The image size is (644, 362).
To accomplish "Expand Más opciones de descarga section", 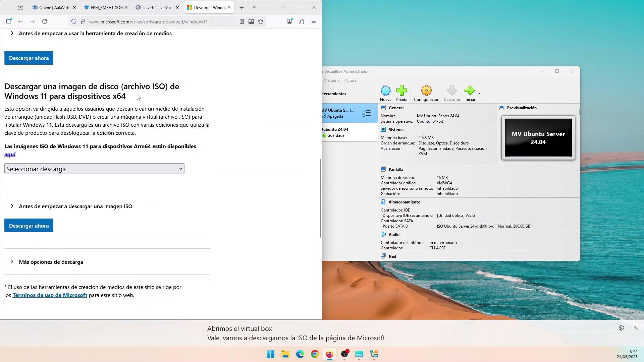I will [x=51, y=262].
